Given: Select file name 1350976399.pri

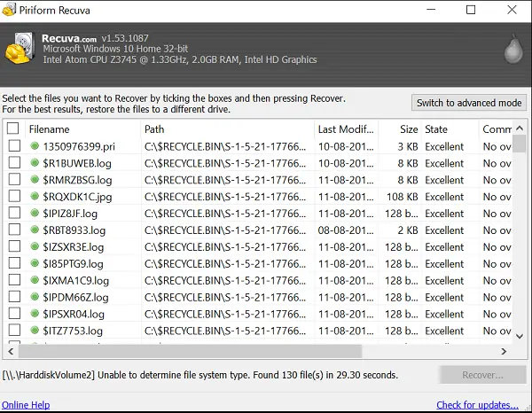Looking at the screenshot, I should (x=79, y=146).
